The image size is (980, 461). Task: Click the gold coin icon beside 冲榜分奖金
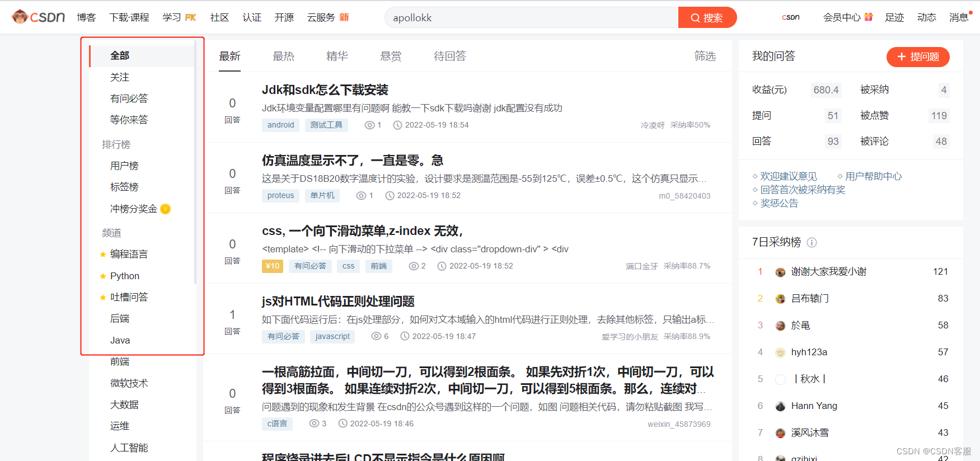[x=165, y=209]
